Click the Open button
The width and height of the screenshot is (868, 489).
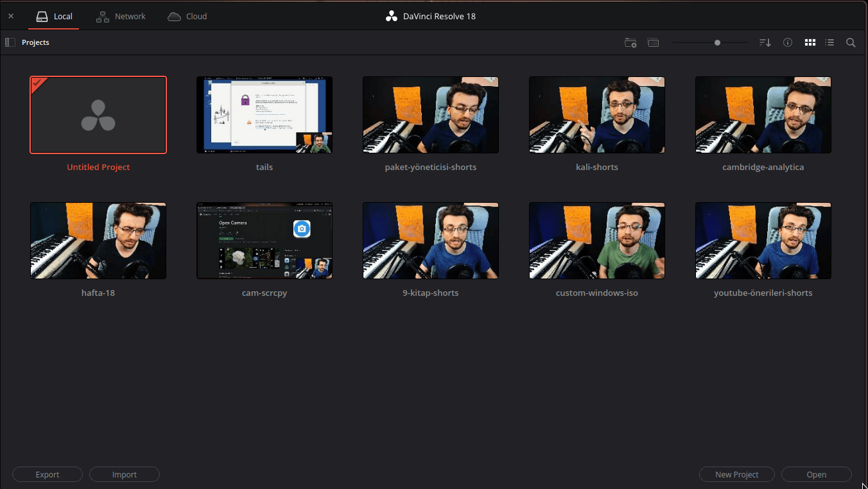(817, 474)
